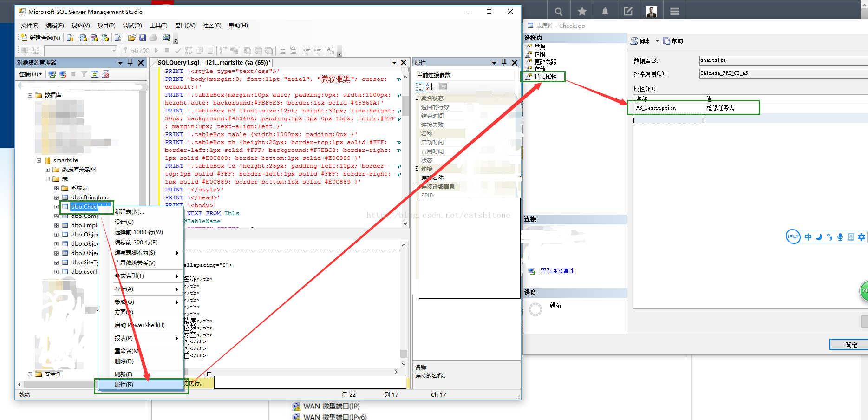
Task: Click the Connect Object Explorer icon
Action: coord(52,74)
